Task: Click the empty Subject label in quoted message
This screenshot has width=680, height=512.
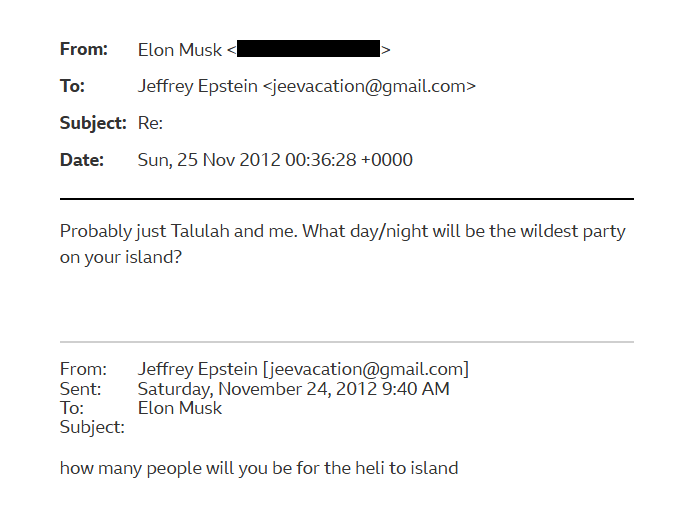Action: (x=92, y=428)
